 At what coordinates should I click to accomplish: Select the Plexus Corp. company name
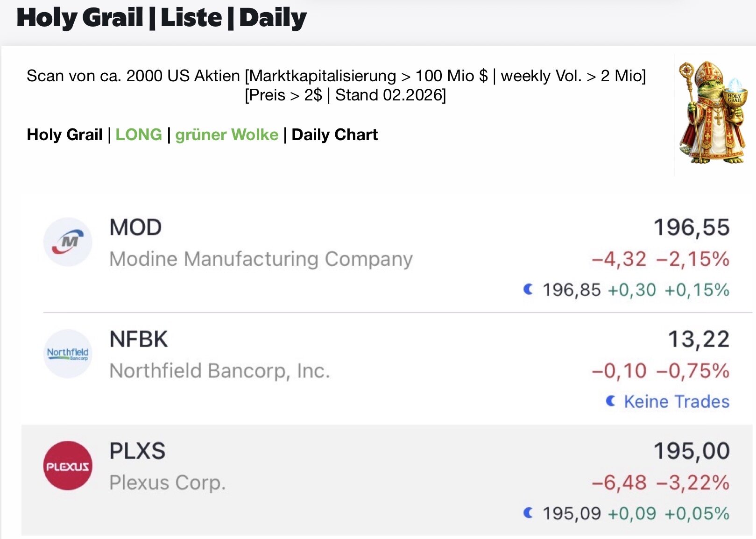tap(167, 482)
